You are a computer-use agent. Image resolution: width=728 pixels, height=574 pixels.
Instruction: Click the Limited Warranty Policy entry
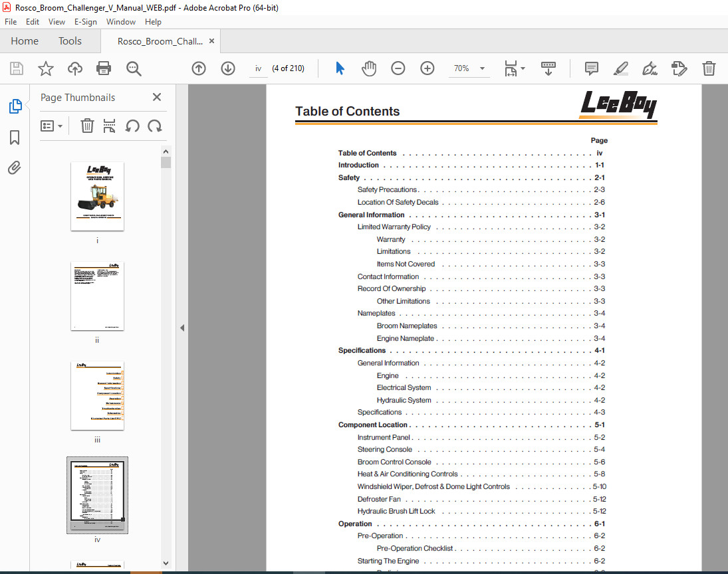click(x=481, y=227)
